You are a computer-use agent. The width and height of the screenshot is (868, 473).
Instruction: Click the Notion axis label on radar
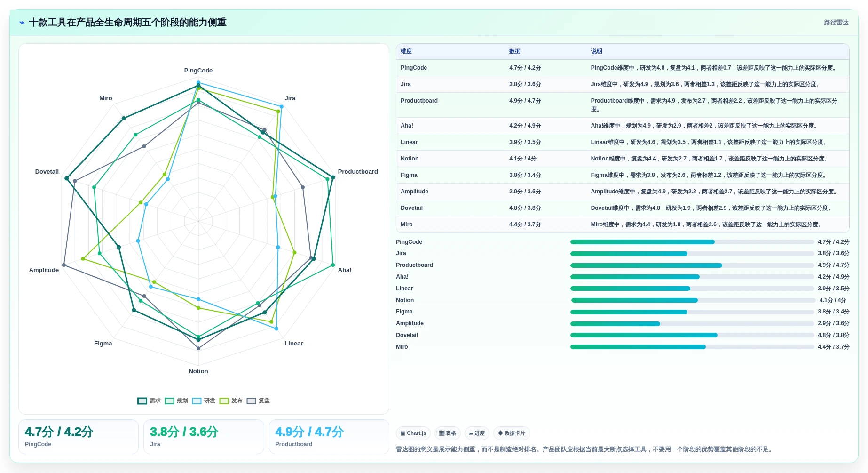click(x=198, y=371)
